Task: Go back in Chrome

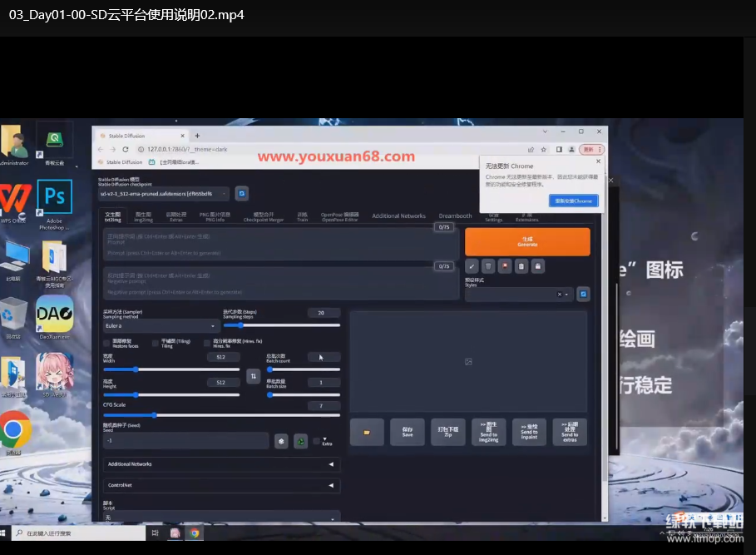Action: click(x=101, y=150)
